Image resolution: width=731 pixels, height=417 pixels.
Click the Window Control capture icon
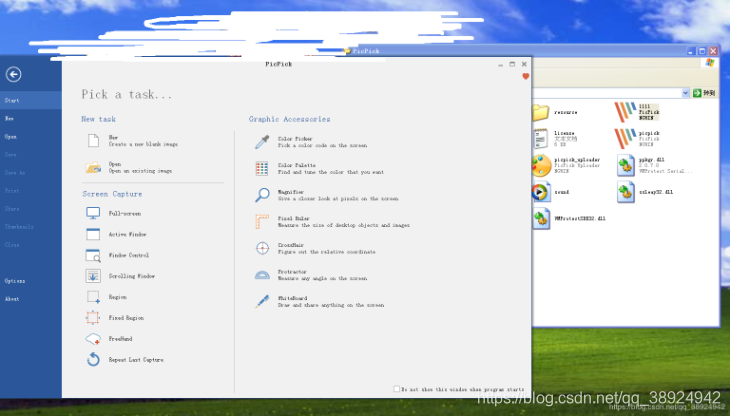(x=93, y=255)
